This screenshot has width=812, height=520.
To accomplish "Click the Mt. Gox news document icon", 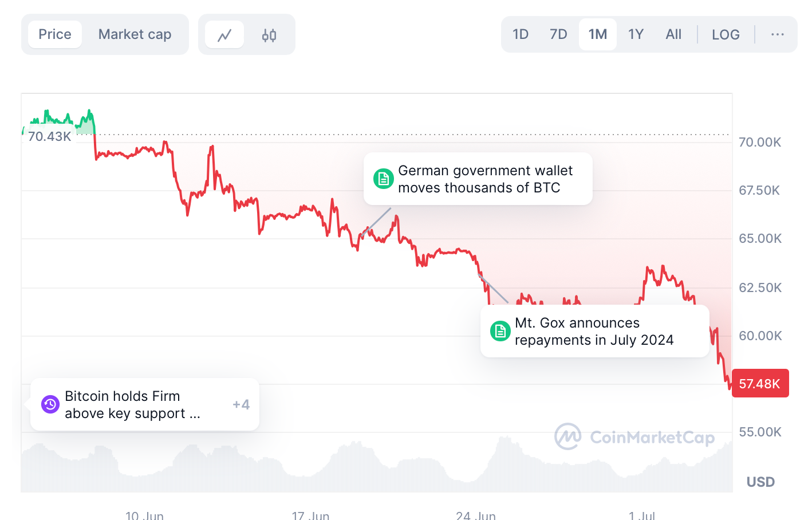I will [500, 331].
